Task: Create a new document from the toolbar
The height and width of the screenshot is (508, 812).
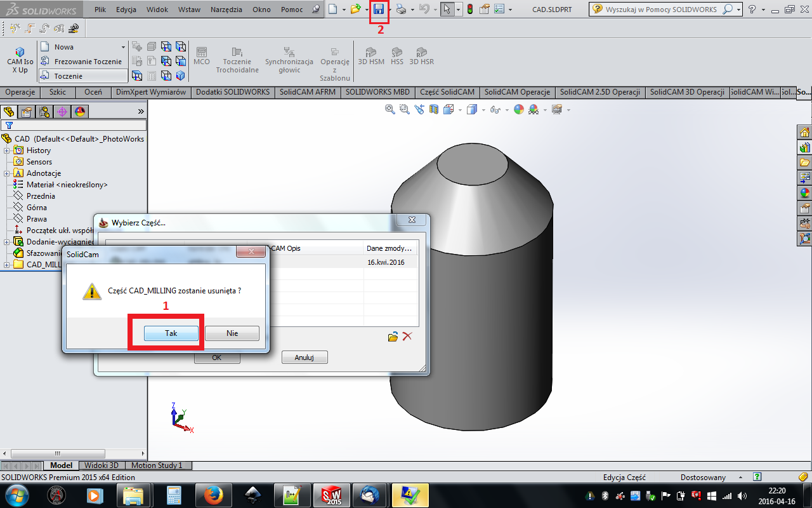Action: click(x=333, y=10)
